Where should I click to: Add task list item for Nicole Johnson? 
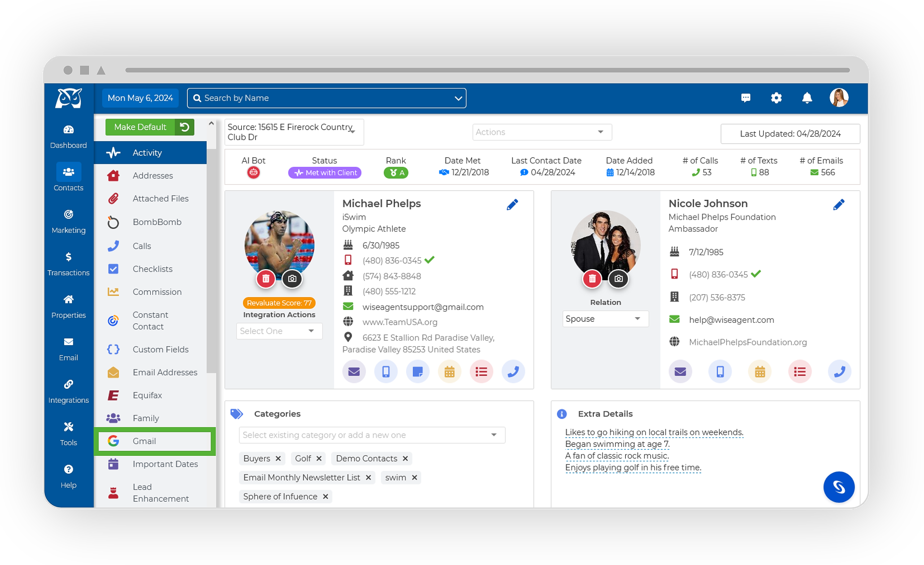coord(800,372)
